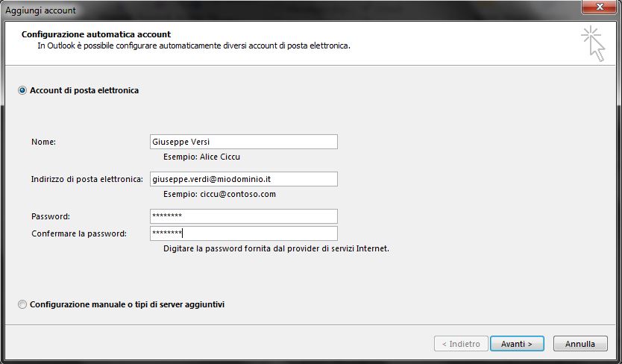Click the disabled Indietro button
622x364 pixels.
461,344
